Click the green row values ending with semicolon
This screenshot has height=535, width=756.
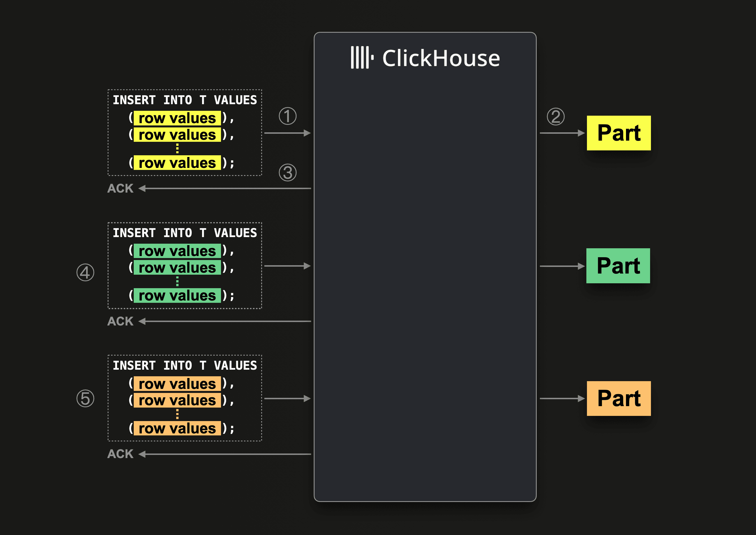click(177, 296)
